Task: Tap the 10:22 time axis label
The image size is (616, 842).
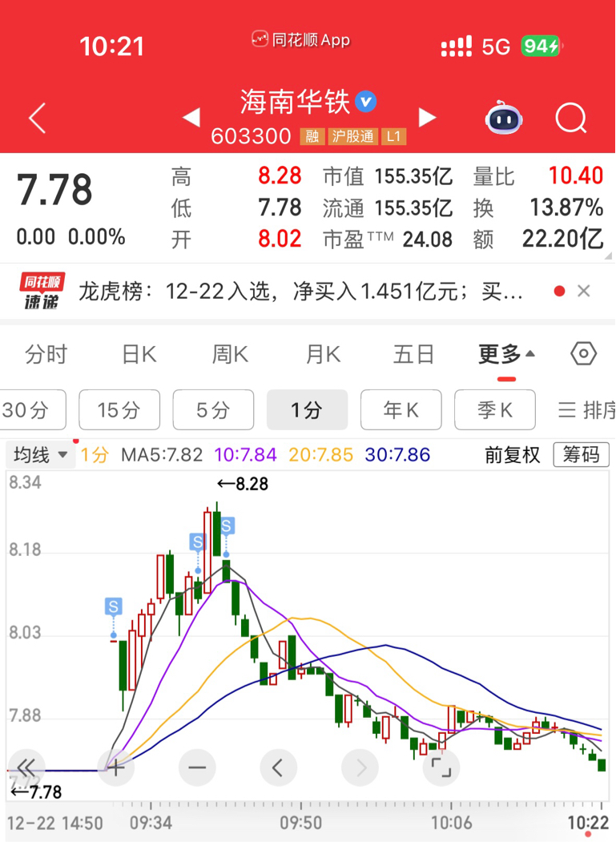Action: click(587, 822)
